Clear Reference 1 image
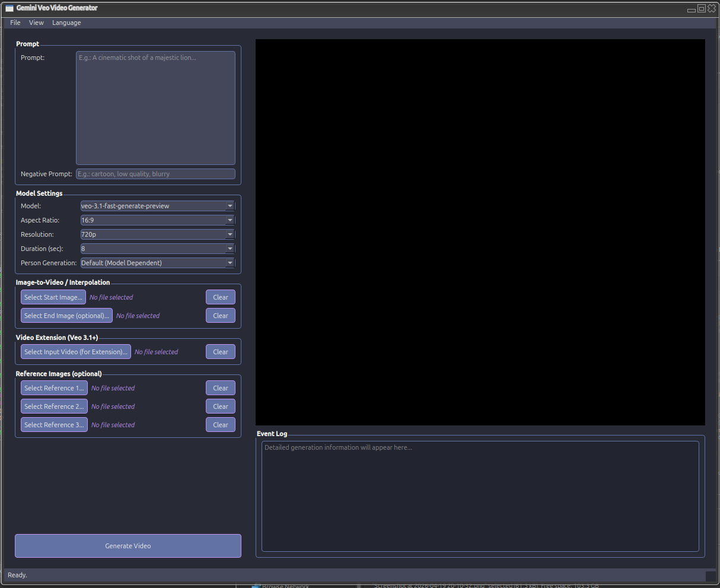The width and height of the screenshot is (720, 588). click(221, 388)
